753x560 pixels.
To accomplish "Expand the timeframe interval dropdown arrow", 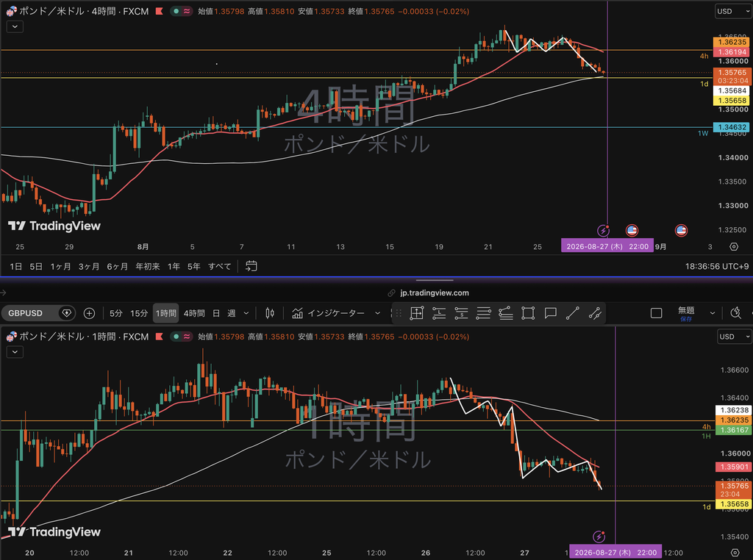I will [x=246, y=313].
